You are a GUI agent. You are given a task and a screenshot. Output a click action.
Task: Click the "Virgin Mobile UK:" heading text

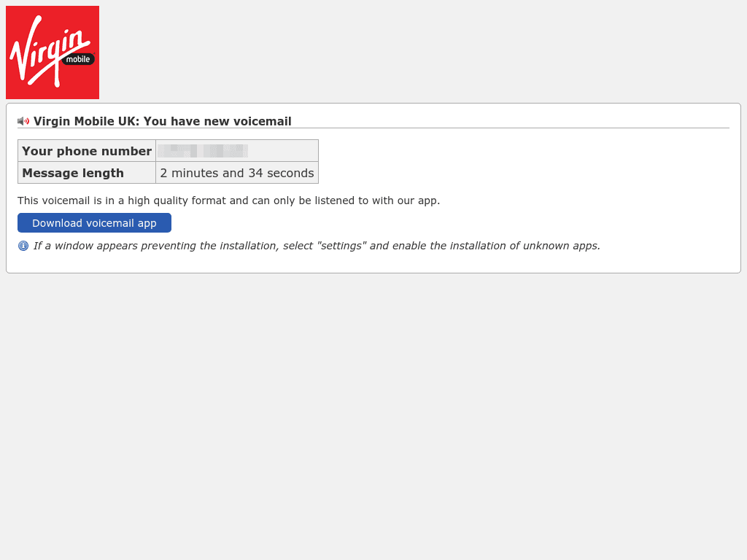point(86,121)
